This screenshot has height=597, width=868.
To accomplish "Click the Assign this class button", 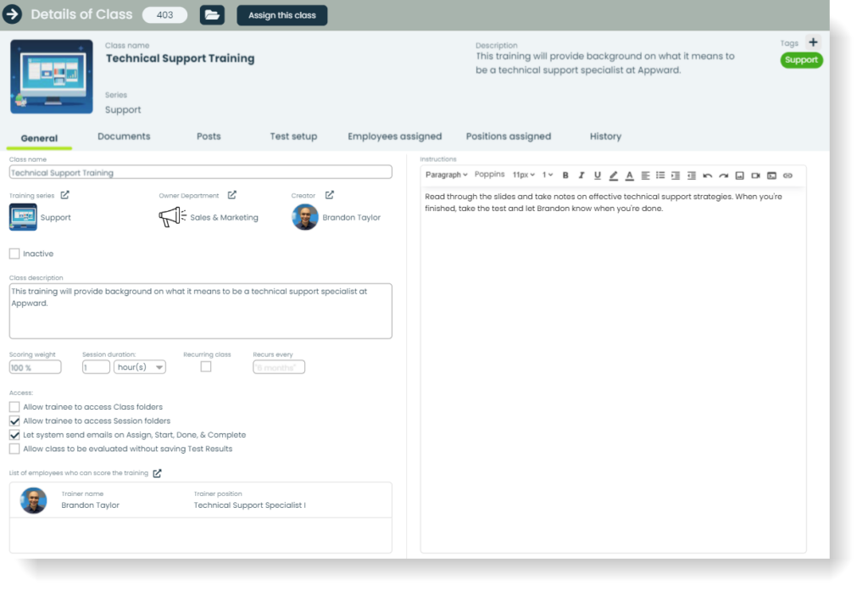I will [x=281, y=15].
